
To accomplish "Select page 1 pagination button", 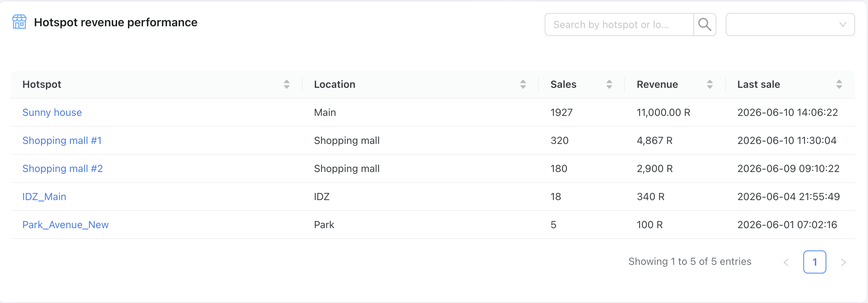I will (x=815, y=262).
